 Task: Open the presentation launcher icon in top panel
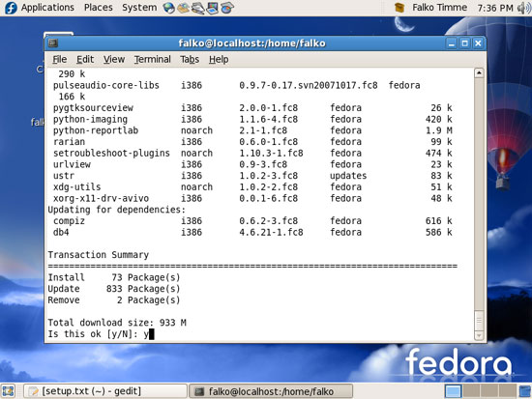tap(213, 8)
